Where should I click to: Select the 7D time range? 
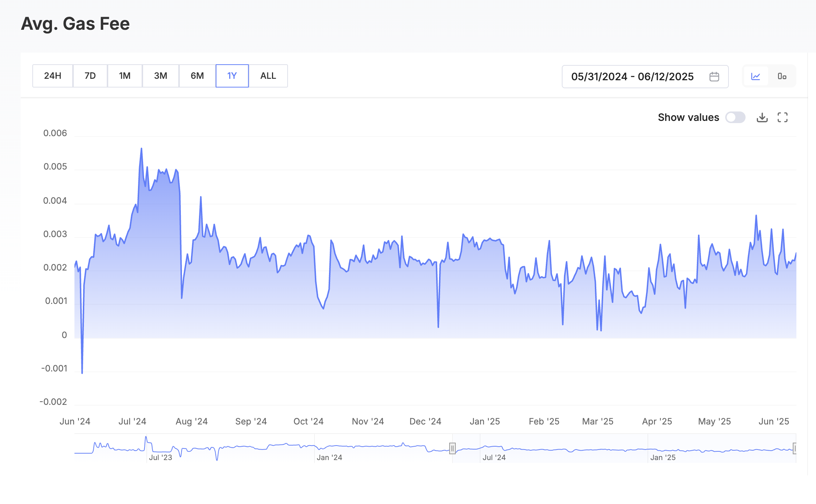click(x=90, y=76)
